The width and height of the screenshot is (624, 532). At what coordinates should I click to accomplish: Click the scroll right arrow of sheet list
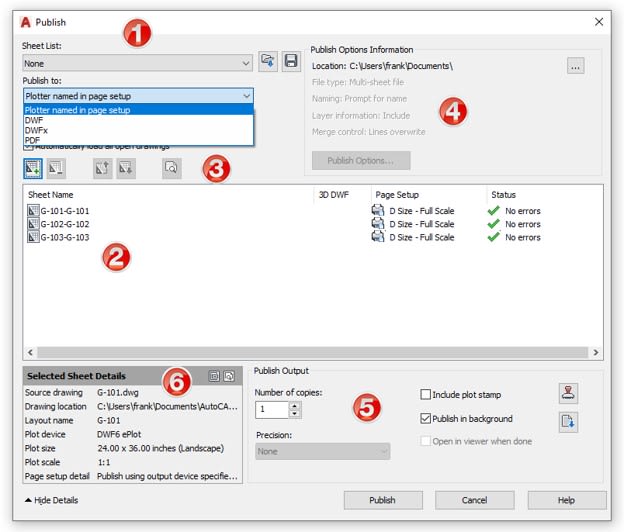tap(595, 352)
